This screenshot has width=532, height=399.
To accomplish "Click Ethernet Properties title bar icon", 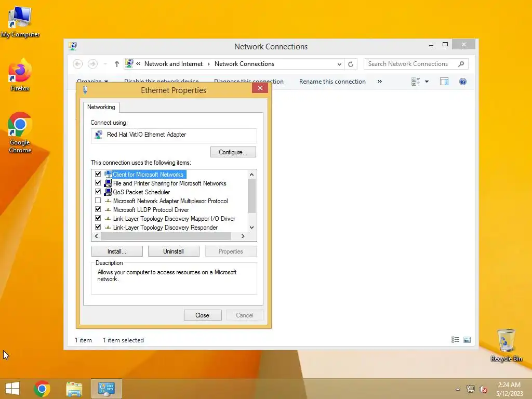I will [85, 90].
